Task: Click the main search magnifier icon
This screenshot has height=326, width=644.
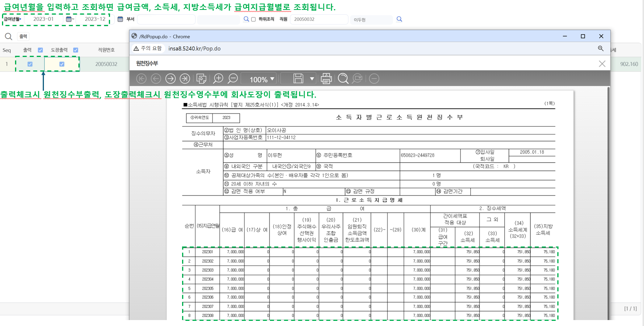Action: (8, 36)
